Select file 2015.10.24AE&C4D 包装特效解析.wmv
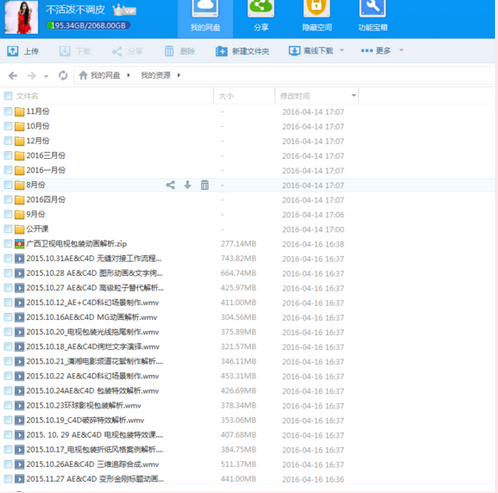 tap(93, 391)
